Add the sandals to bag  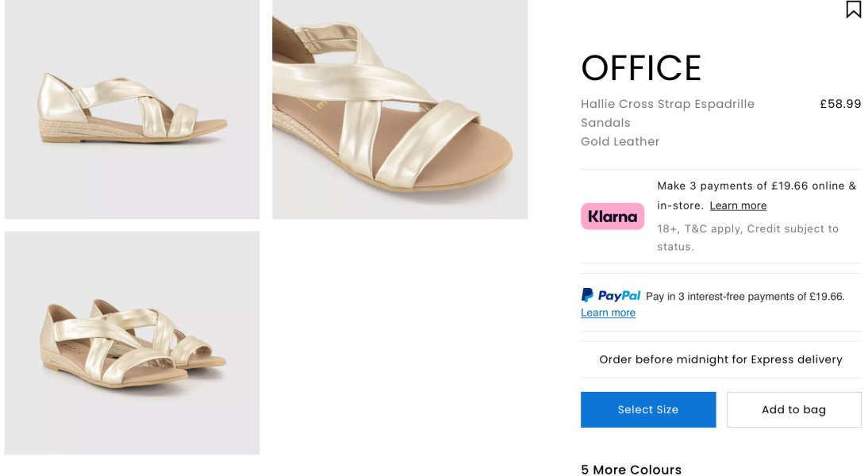point(793,409)
